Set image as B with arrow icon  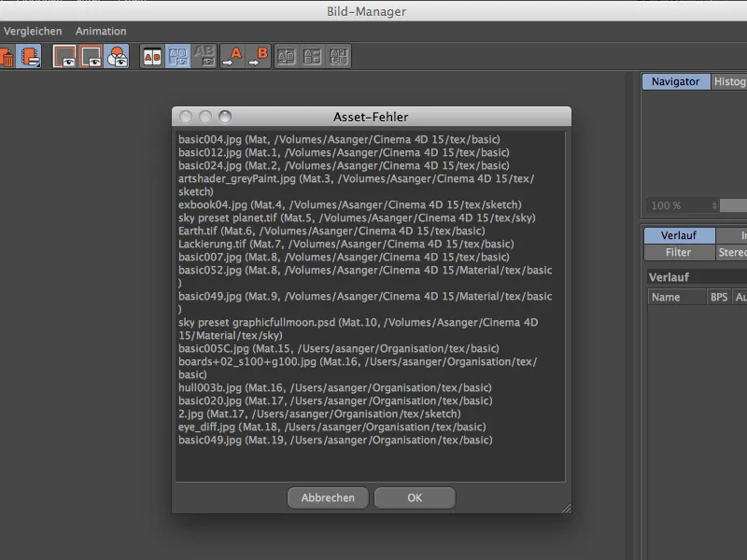(259, 56)
